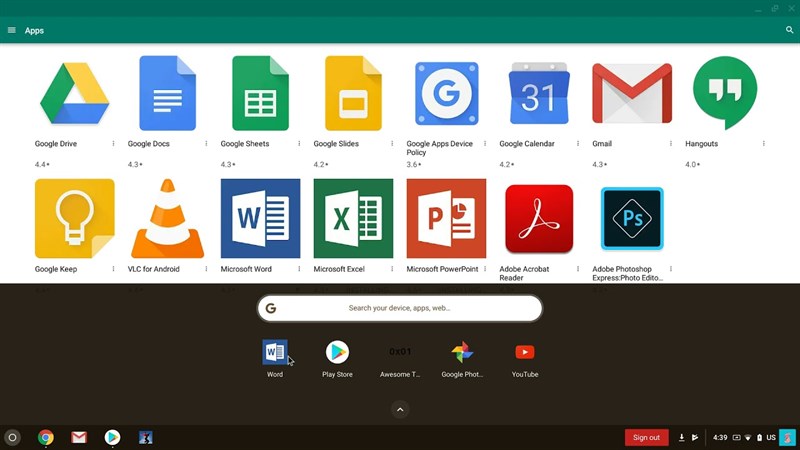Viewport: 800px width, 450px height.
Task: Open the hamburger menu beside Apps
Action: pyautogui.click(x=12, y=30)
